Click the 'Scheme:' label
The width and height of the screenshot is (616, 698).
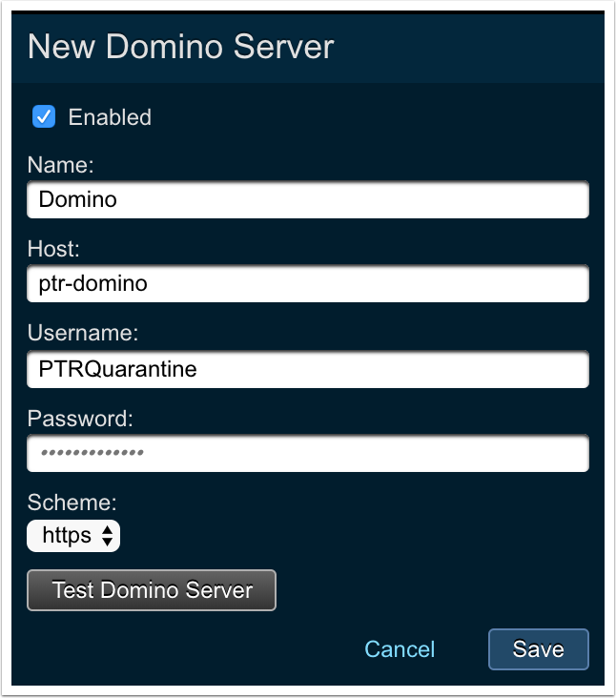pyautogui.click(x=71, y=502)
